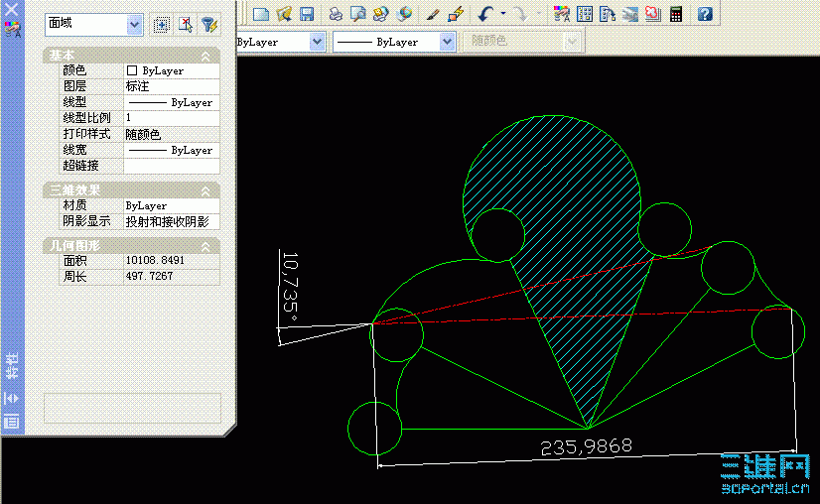Open Plot Preview magnifier icon
The image size is (820, 504).
coord(358,14)
